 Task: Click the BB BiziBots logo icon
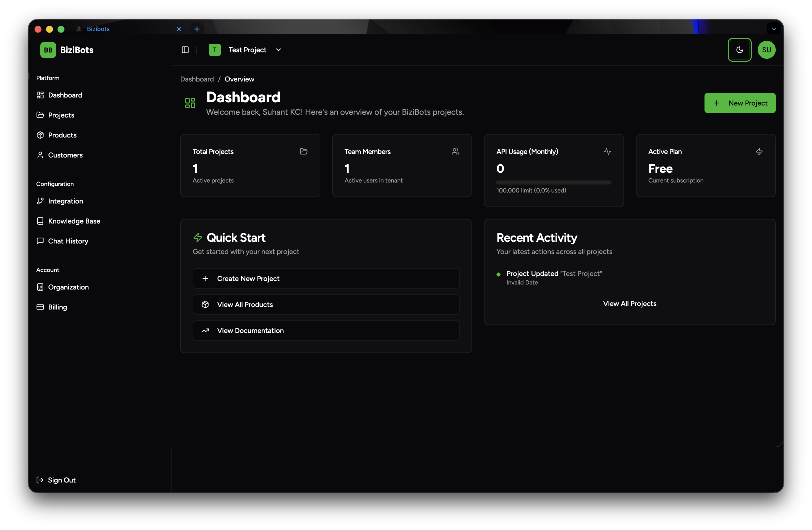click(48, 50)
